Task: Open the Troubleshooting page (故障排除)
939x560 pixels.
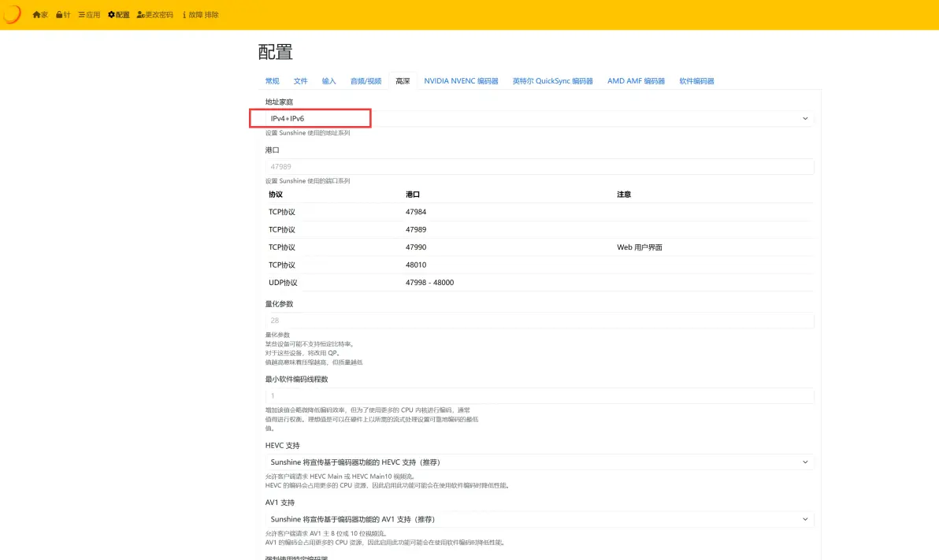Action: pos(200,15)
